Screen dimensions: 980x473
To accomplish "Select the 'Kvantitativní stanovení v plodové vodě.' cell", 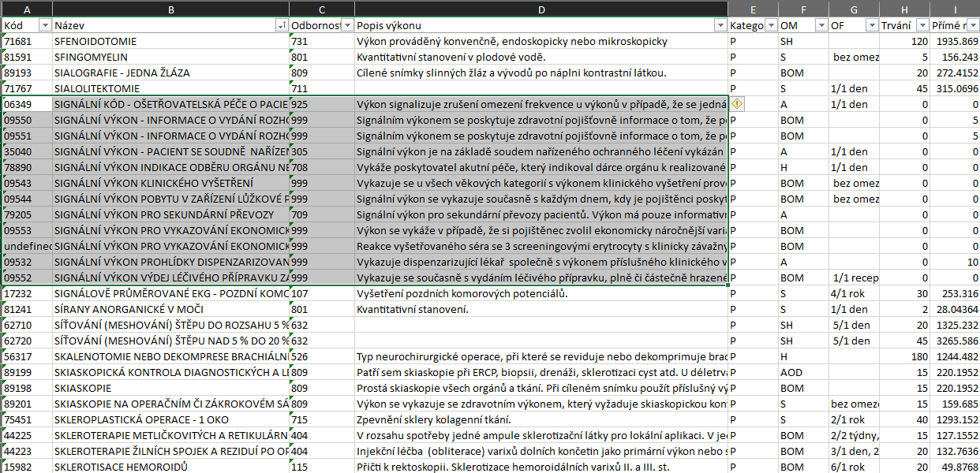I will 541,57.
